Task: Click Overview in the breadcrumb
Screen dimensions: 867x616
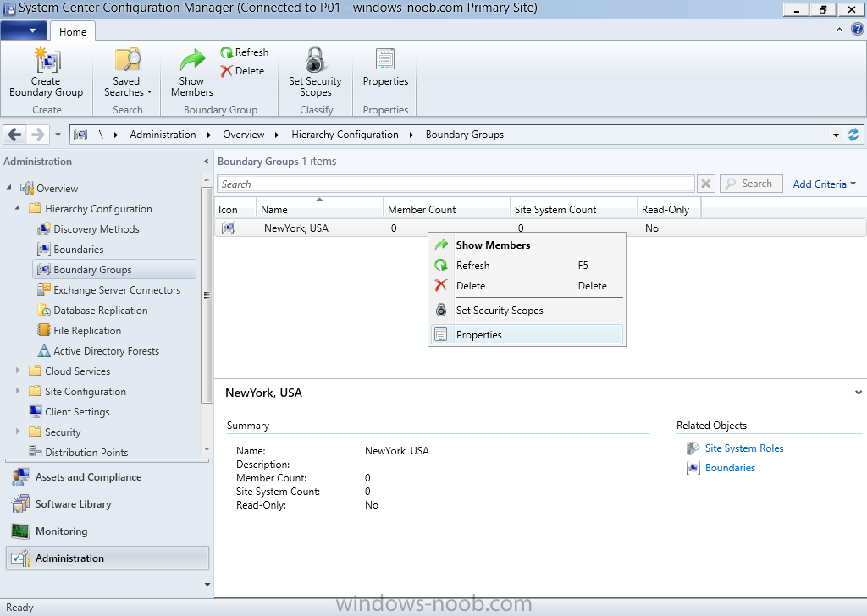Action: pos(243,135)
